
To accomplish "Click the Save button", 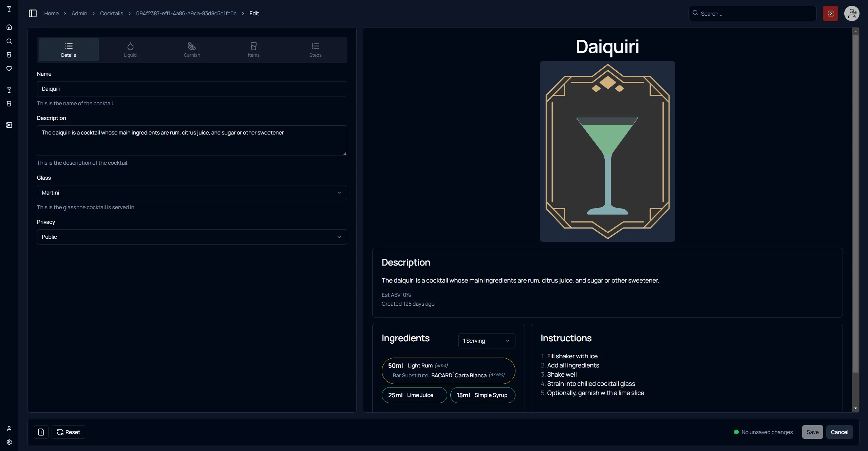I will (x=812, y=432).
